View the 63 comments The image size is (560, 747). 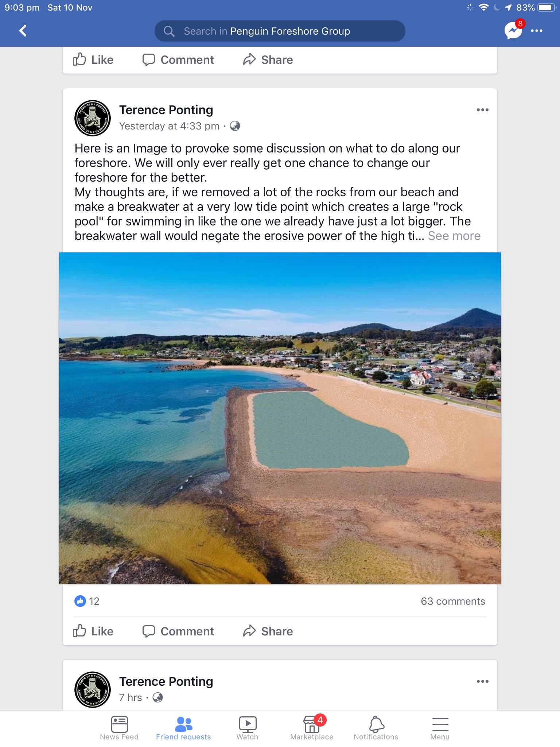click(453, 601)
